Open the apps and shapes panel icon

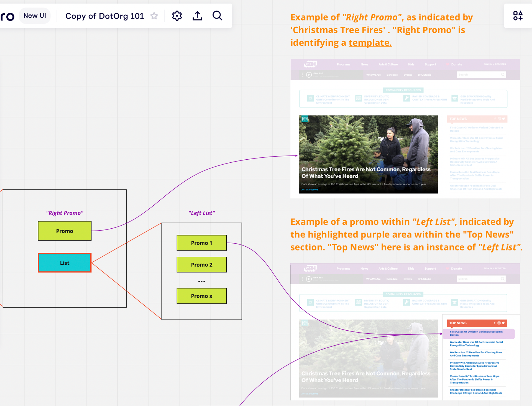point(518,16)
